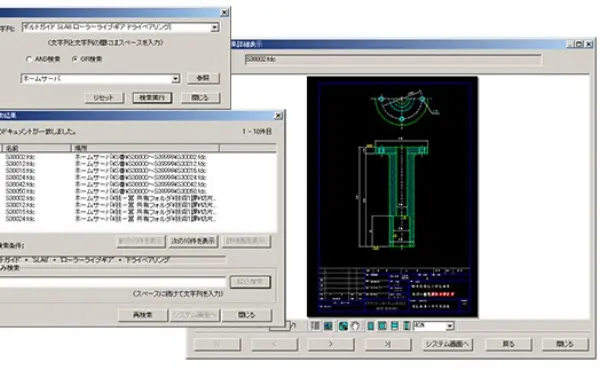Viewport: 600px width, 370px height.
Task: Click the page number box in viewer toolbar
Action: click(x=280, y=326)
